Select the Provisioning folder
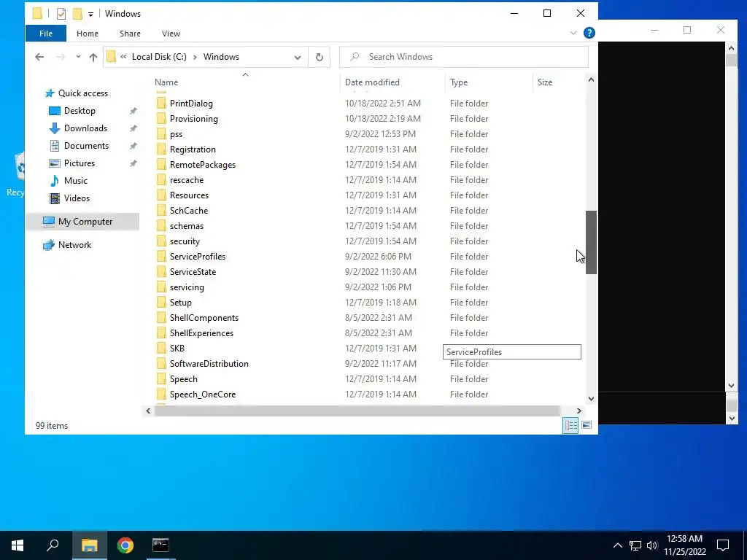This screenshot has height=560, width=747. [x=193, y=119]
